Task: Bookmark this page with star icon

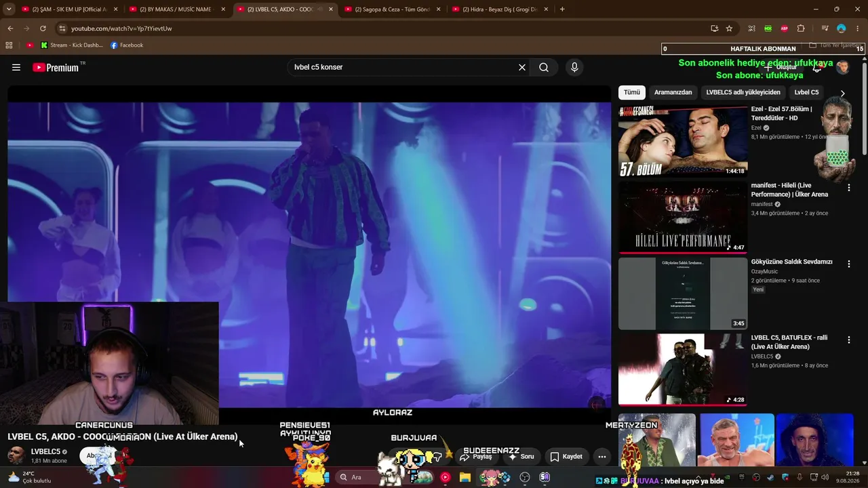Action: tap(729, 28)
